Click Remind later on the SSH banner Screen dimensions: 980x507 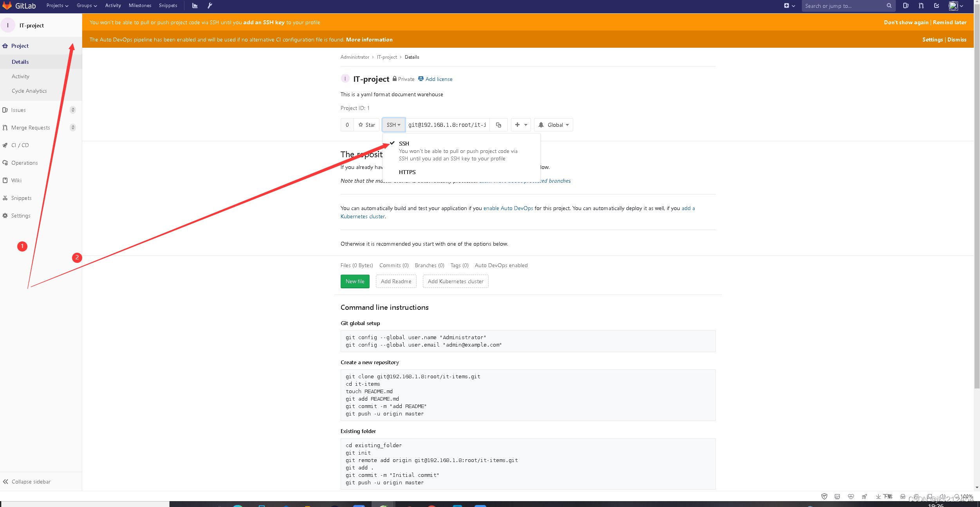tap(949, 22)
